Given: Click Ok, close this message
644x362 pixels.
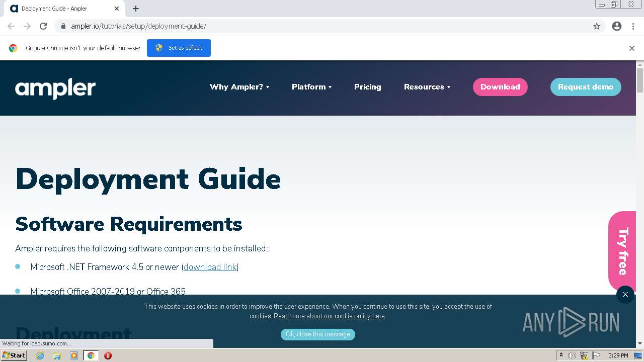Looking at the screenshot, I should click(x=318, y=334).
